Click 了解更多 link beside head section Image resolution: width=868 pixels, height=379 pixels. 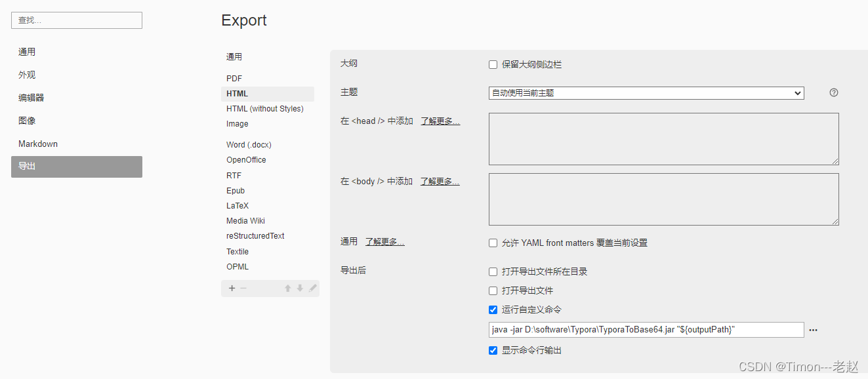tap(440, 121)
